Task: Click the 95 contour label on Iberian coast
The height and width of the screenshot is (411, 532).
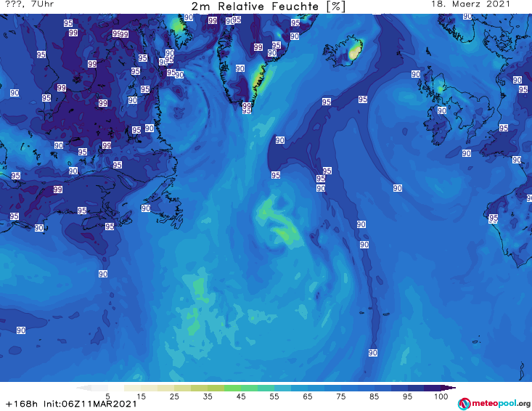Action: 494,219
